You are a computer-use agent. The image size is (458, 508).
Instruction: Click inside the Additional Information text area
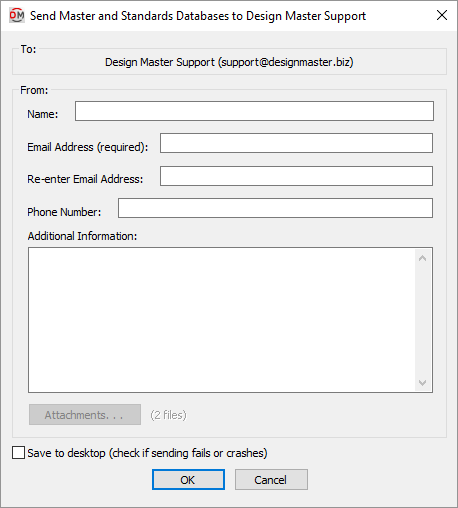(222, 320)
